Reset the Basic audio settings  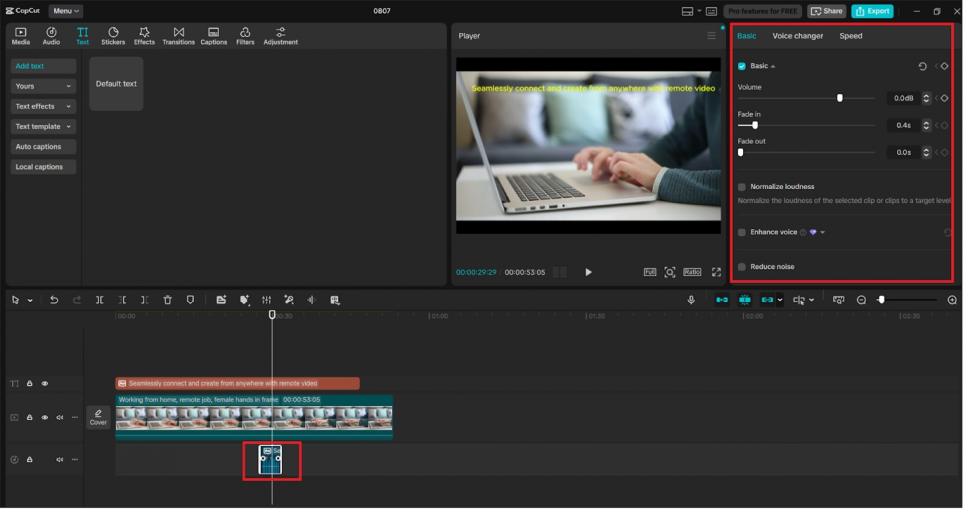922,66
